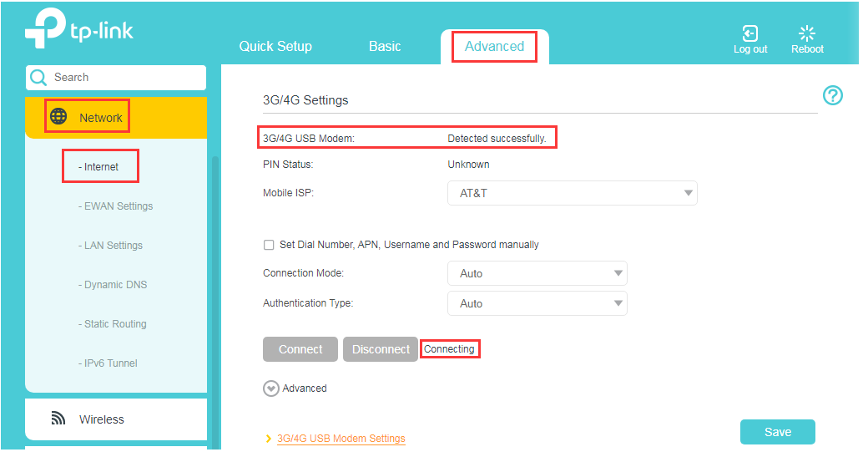Click the sidebar Search input field
This screenshot has height=452, width=868.
coord(125,78)
